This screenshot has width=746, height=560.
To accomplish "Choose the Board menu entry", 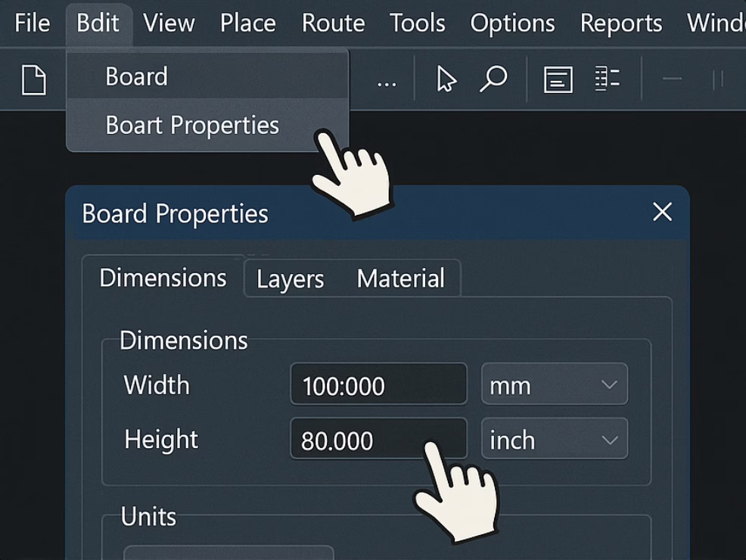I will point(207,76).
